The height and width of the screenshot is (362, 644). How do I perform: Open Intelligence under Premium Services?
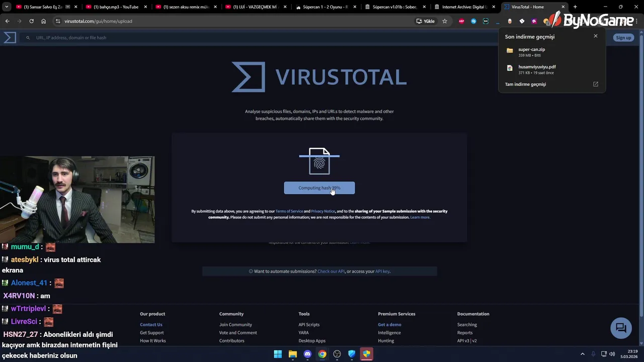point(389,333)
